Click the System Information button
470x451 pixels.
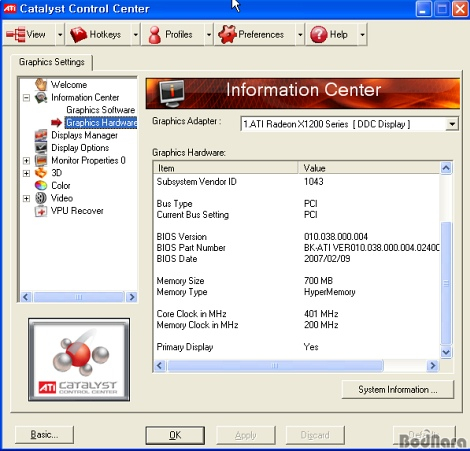tap(398, 389)
